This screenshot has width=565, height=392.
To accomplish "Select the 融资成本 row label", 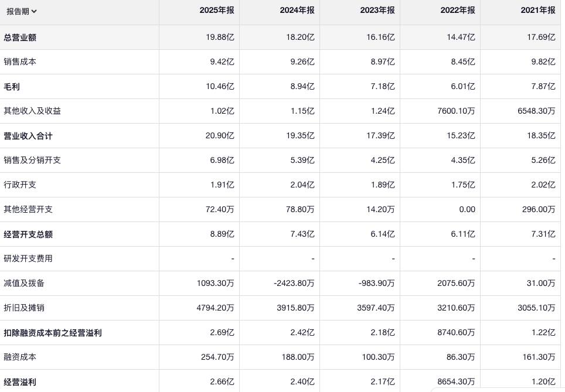I will coord(20,357).
